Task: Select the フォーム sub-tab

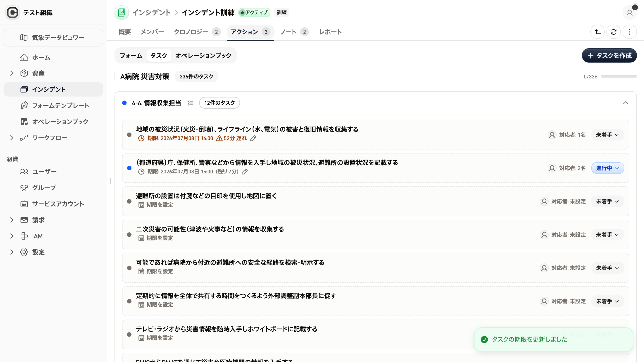Action: click(131, 55)
